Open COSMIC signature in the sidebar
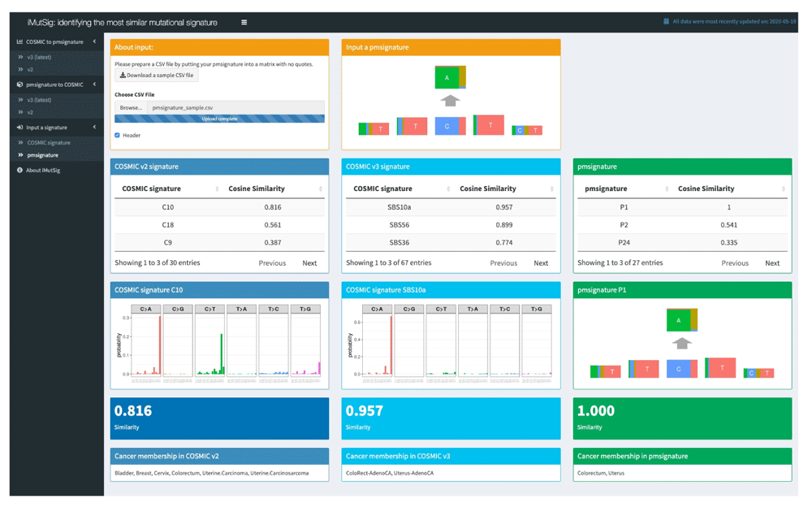The image size is (812, 512). (49, 143)
